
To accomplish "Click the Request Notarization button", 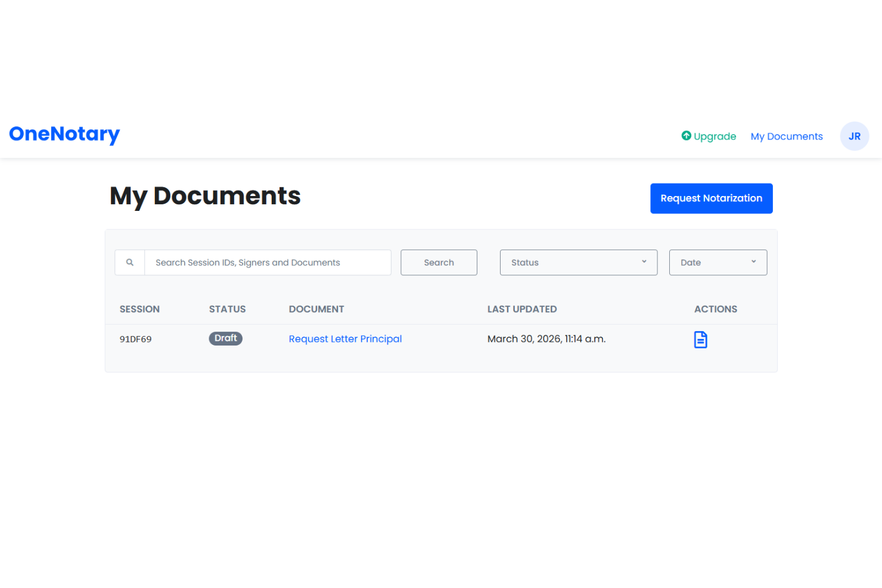I will 711,198.
